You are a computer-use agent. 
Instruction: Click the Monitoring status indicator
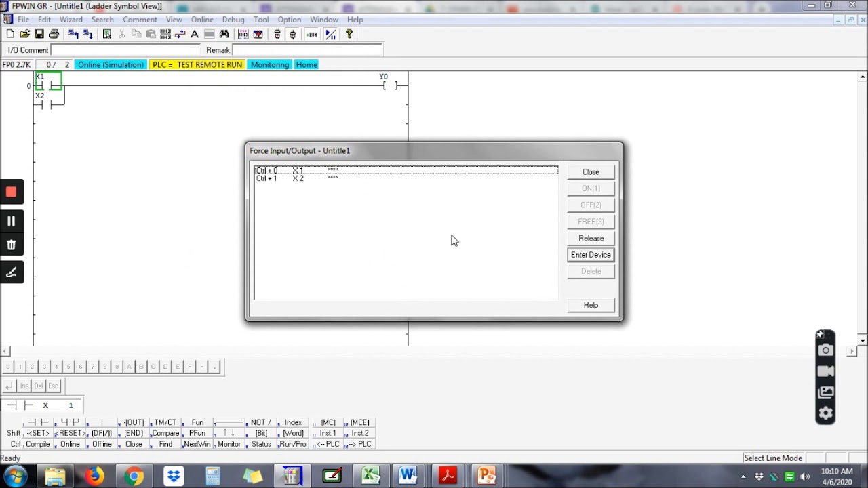270,65
